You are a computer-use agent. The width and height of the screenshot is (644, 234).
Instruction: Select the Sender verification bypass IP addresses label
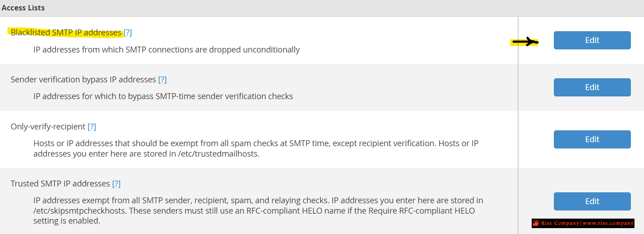(83, 80)
